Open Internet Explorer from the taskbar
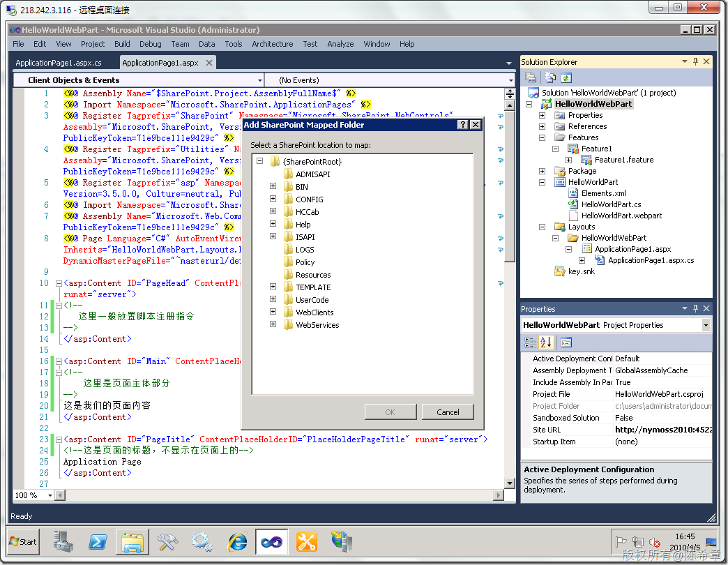The width and height of the screenshot is (728, 565). (237, 542)
